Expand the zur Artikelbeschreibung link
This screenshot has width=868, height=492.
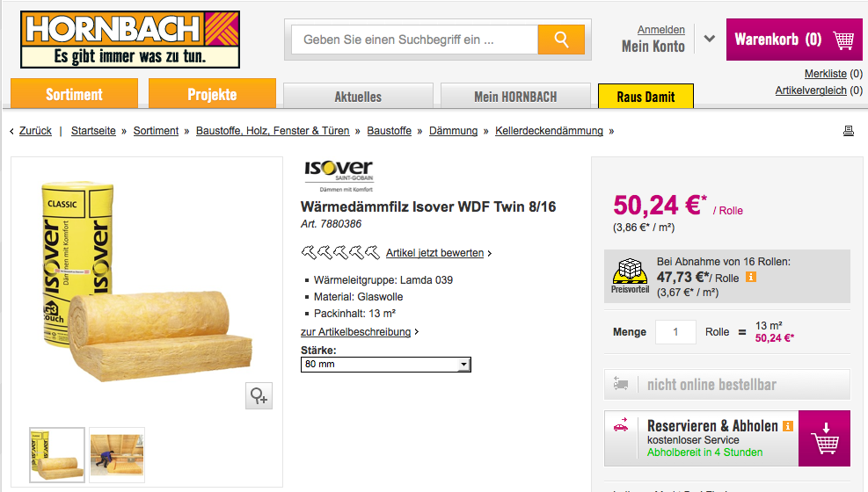[359, 332]
